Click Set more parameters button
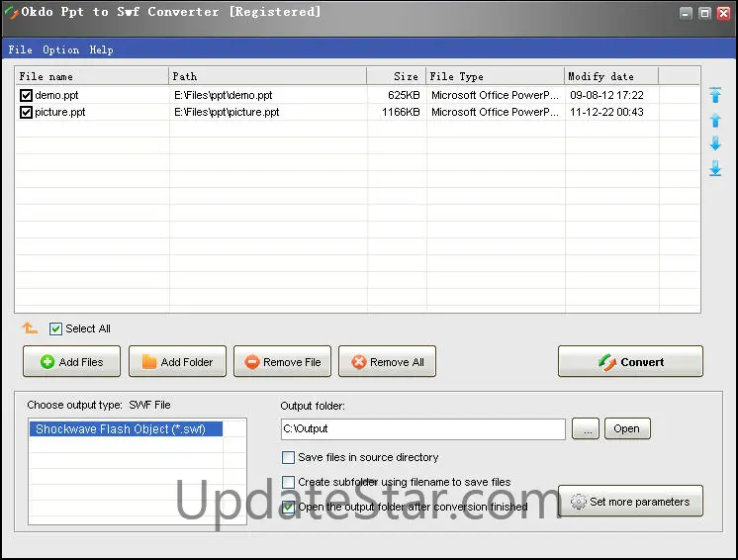 tap(630, 502)
